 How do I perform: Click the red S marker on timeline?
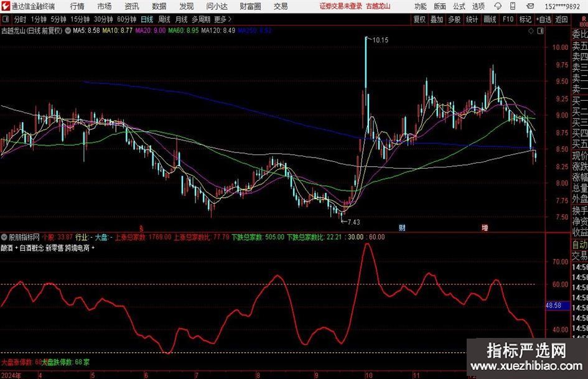click(141, 228)
